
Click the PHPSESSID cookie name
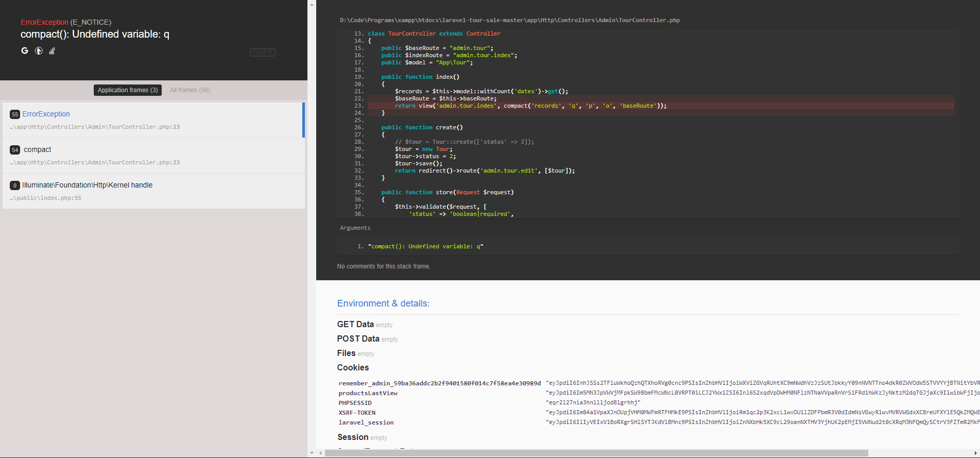355,403
